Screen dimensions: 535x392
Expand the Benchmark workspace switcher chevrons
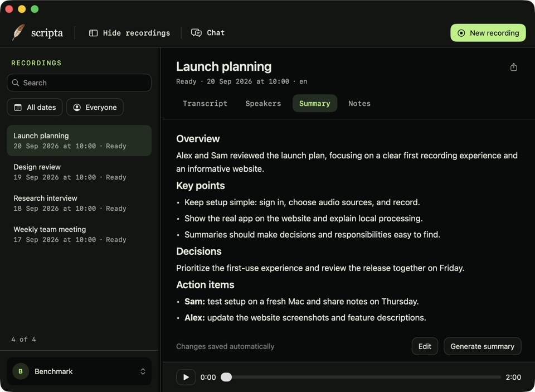[x=143, y=371]
